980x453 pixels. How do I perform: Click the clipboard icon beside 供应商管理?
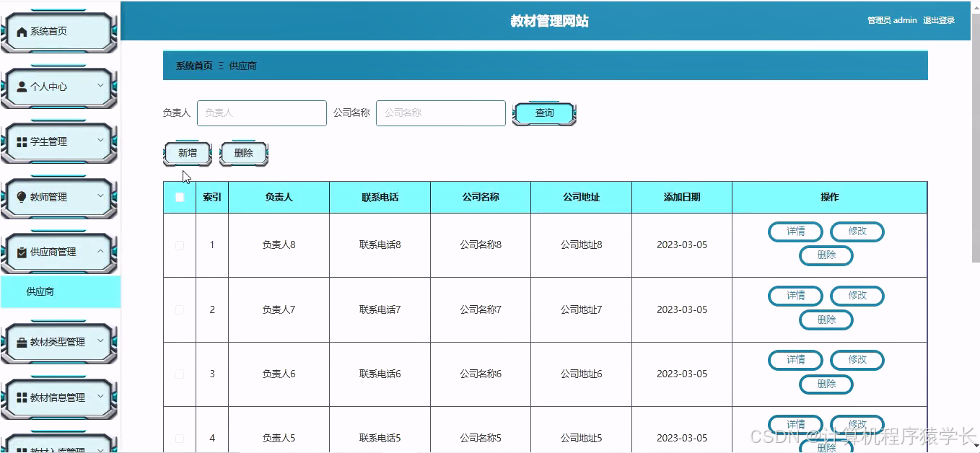pos(22,252)
